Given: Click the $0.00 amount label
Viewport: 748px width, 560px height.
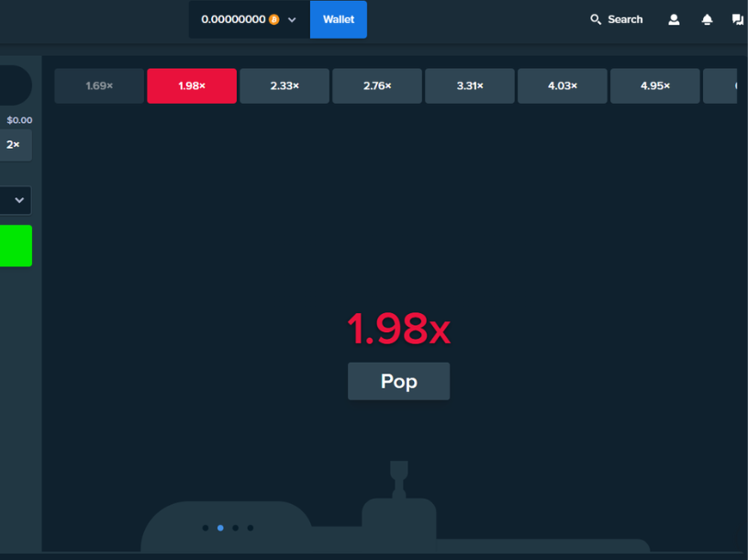Looking at the screenshot, I should coord(19,120).
